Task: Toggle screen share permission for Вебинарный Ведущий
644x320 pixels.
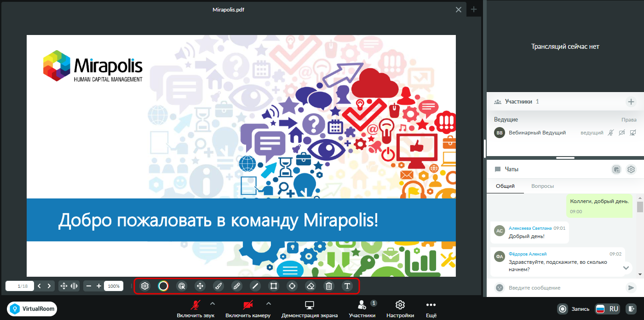Action: [x=633, y=133]
